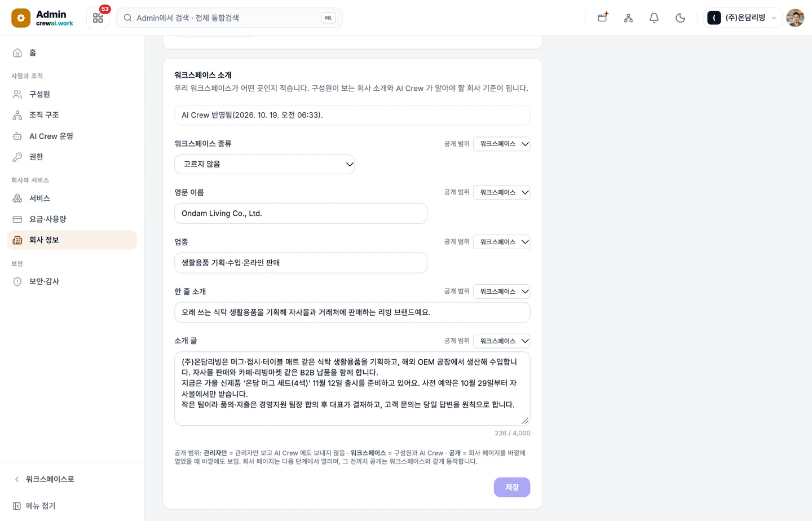Open the 워크스페이스 종류 '고르지 않음' dropdown

point(264,164)
